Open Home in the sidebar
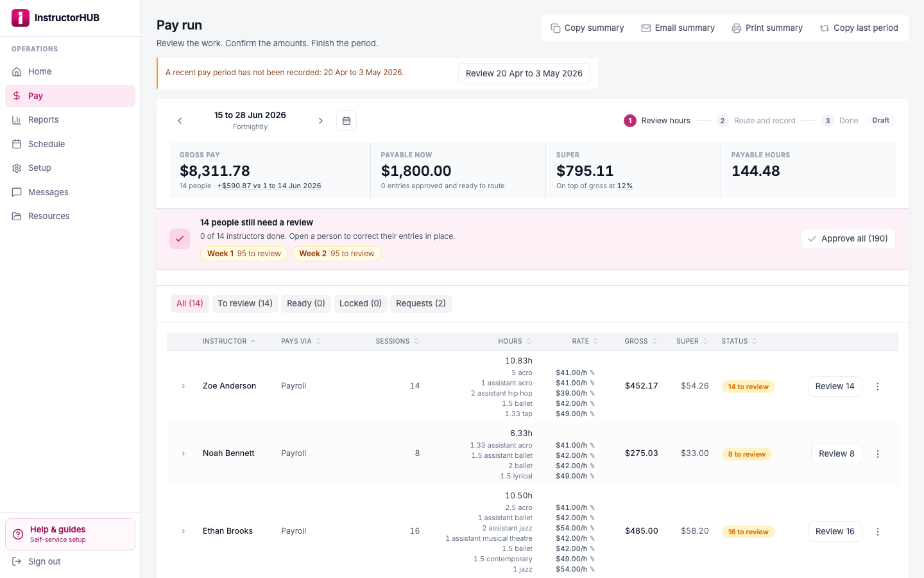This screenshot has height=578, width=924. coord(70,71)
